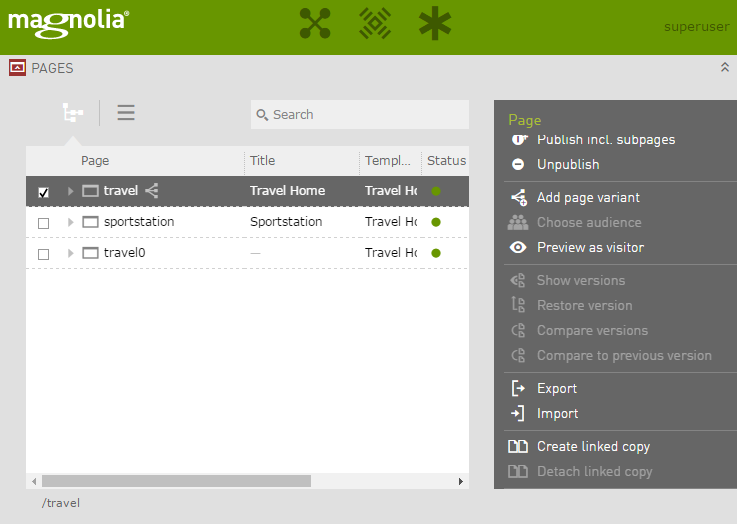This screenshot has height=524, width=737.
Task: Click the Add page variant icon
Action: [519, 197]
